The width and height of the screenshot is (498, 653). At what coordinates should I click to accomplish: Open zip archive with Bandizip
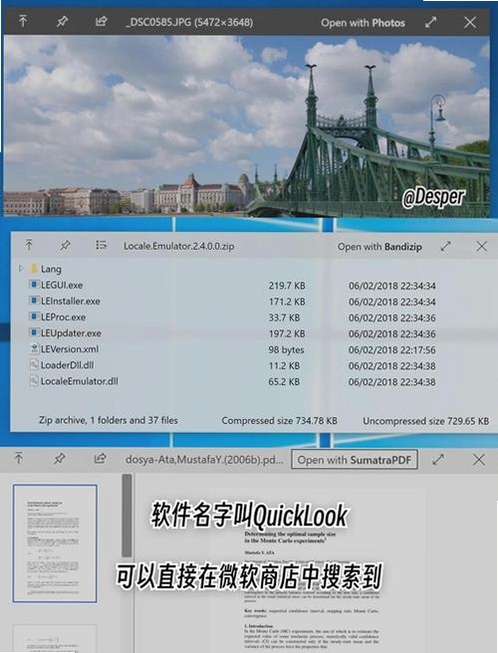point(379,247)
